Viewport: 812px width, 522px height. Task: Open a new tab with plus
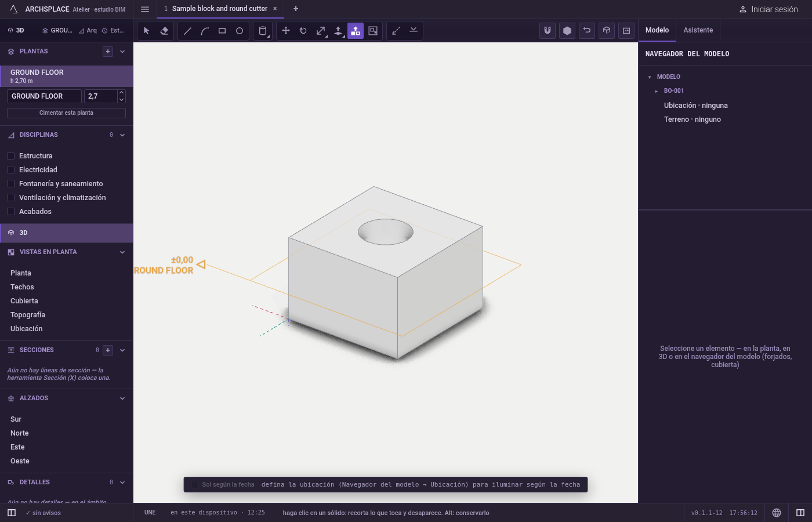coord(296,9)
